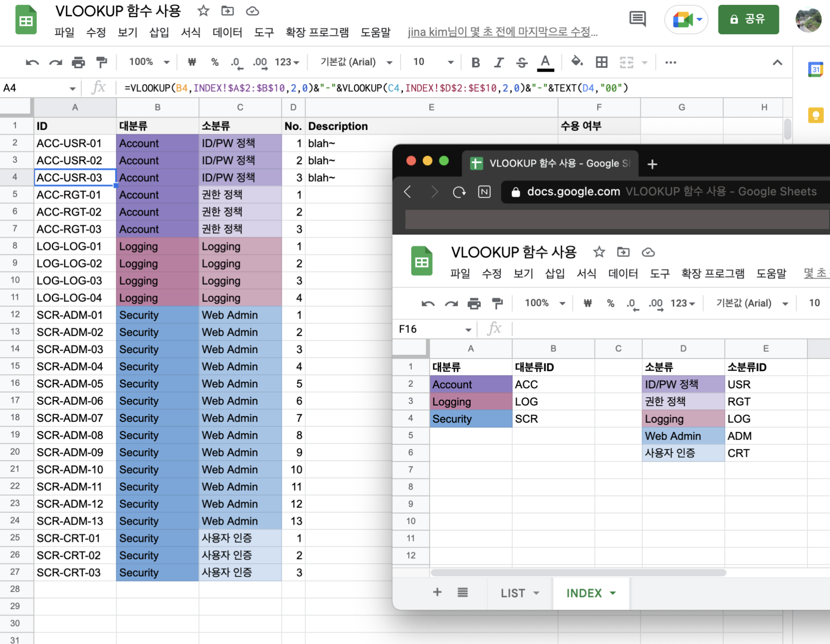Viewport: 830px width, 644px height.
Task: Open the fill color bucket tool
Action: pos(577,62)
